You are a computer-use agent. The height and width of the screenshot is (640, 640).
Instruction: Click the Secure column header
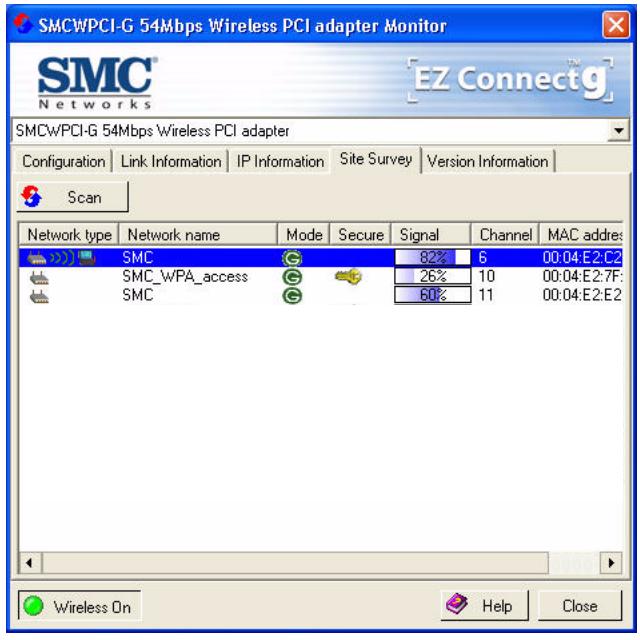point(360,235)
